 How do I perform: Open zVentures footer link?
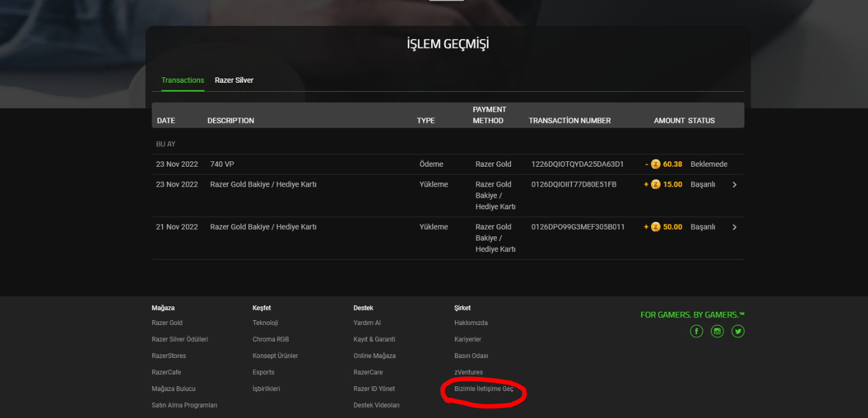coord(469,372)
